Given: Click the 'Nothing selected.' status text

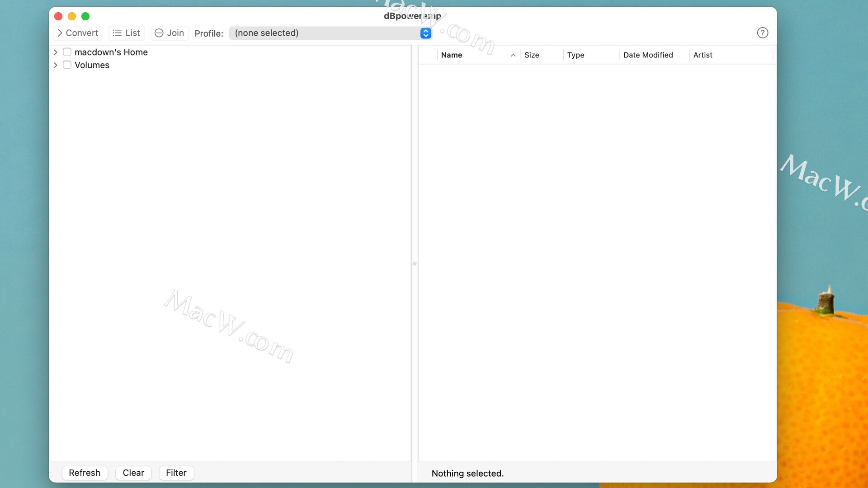Looking at the screenshot, I should [467, 473].
